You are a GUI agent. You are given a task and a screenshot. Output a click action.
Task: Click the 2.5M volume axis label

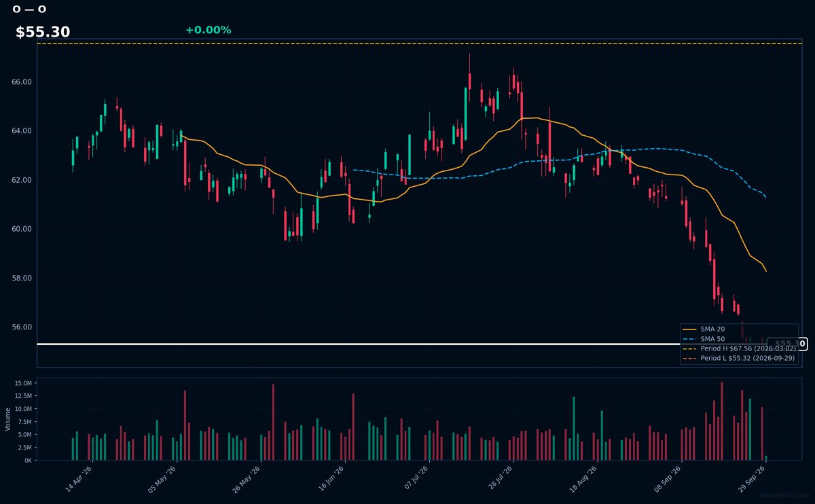pos(24,448)
